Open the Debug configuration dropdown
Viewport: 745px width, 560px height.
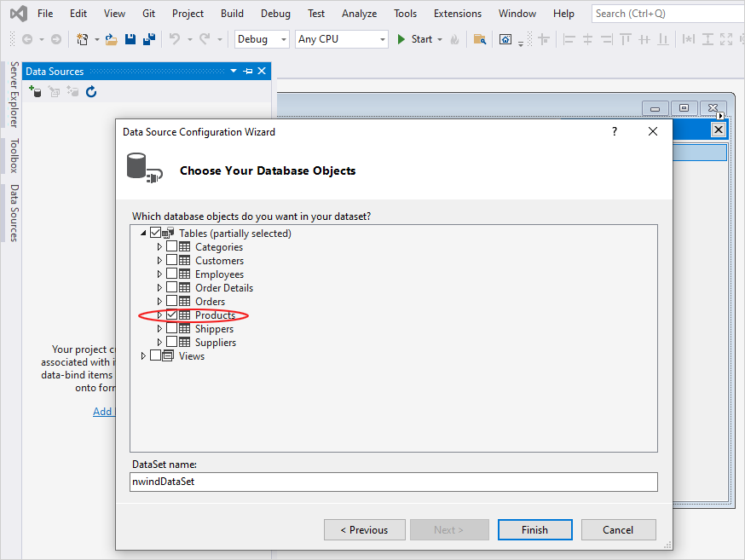(263, 39)
